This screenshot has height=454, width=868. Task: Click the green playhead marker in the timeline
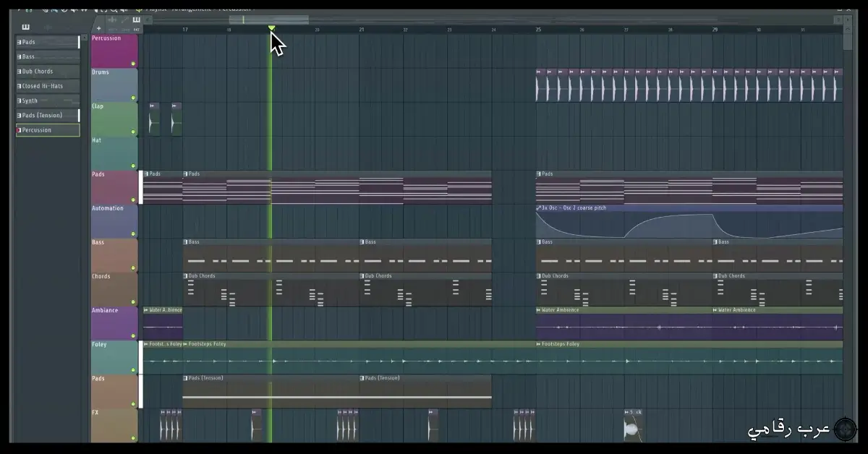[x=271, y=29]
